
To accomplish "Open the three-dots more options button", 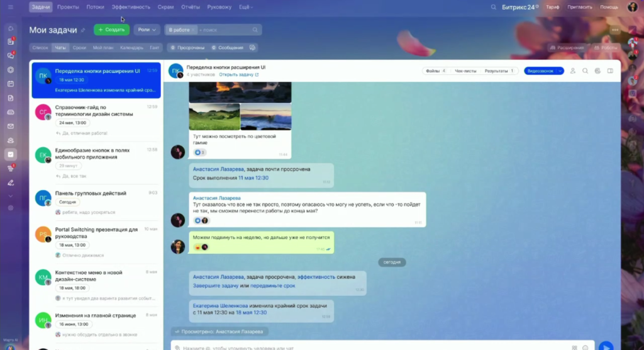I will click(615, 30).
